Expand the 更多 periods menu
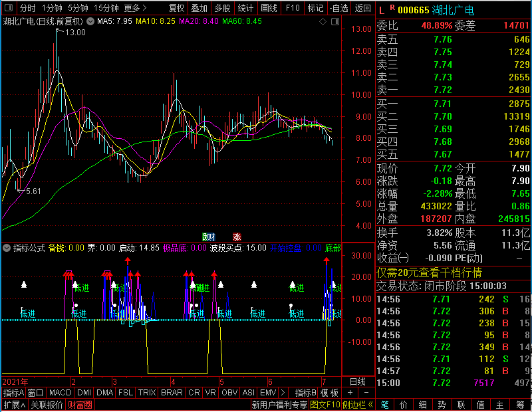 click(135, 8)
